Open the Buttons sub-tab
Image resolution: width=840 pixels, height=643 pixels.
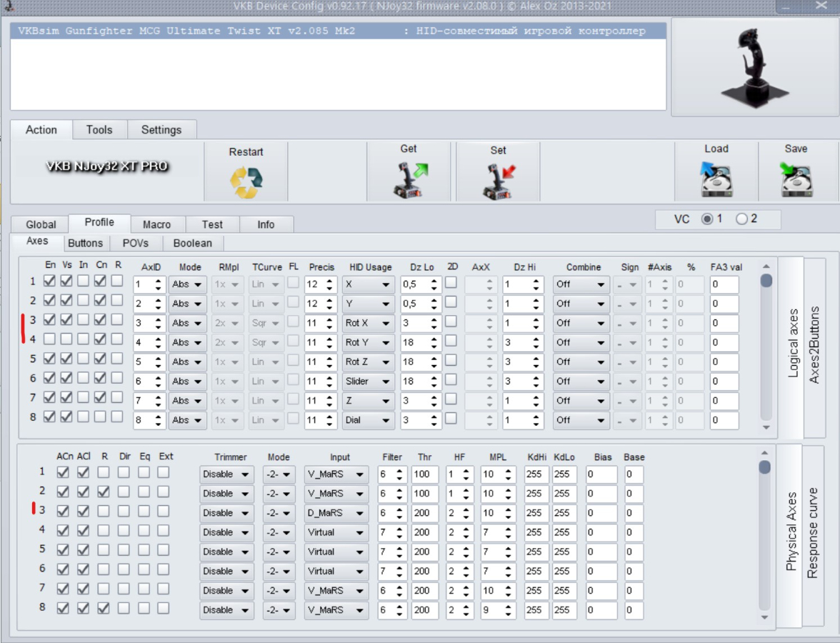(85, 243)
